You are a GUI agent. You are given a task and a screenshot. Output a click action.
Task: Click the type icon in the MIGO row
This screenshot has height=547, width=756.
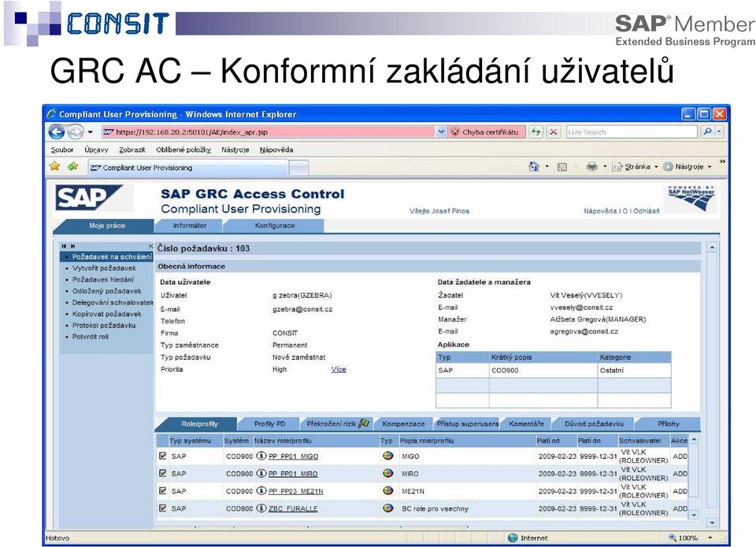pyautogui.click(x=387, y=456)
